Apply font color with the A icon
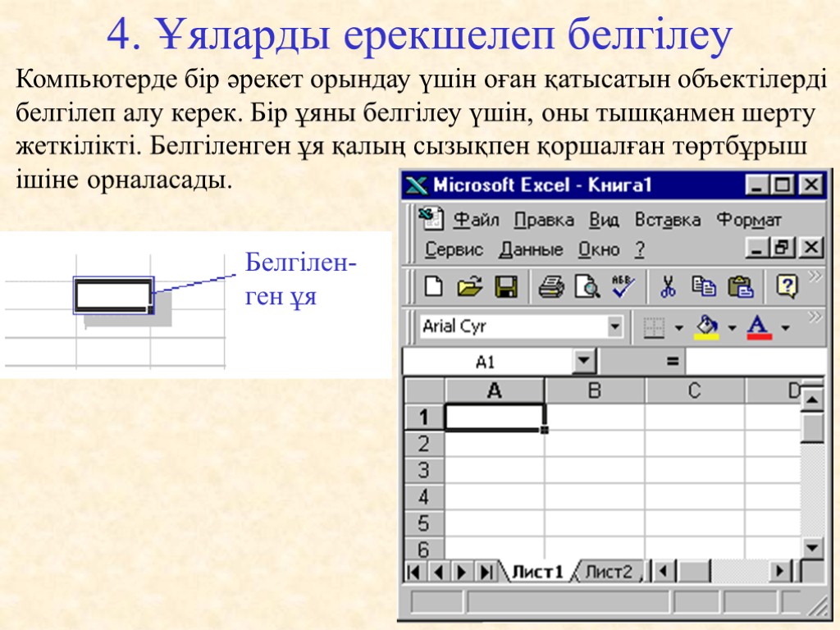This screenshot has height=630, width=840. tap(759, 327)
